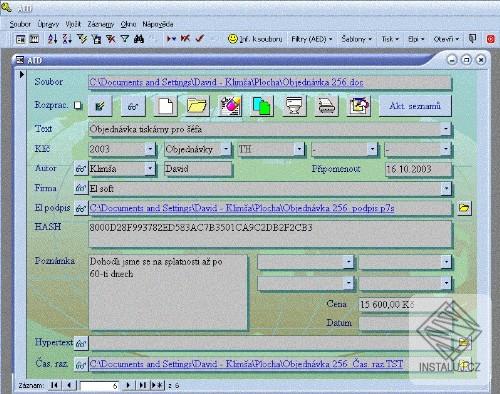Click the Poznámka note text area
500x394 pixels.
168,292
